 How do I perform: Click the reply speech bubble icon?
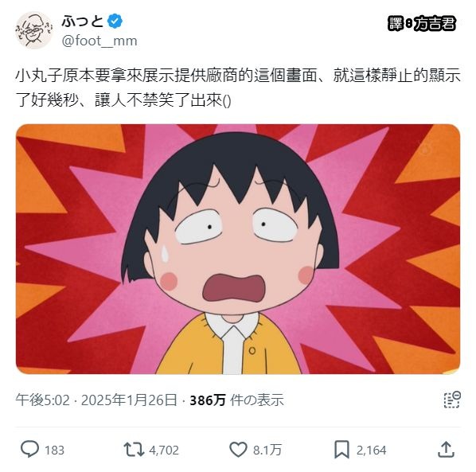coord(29,449)
